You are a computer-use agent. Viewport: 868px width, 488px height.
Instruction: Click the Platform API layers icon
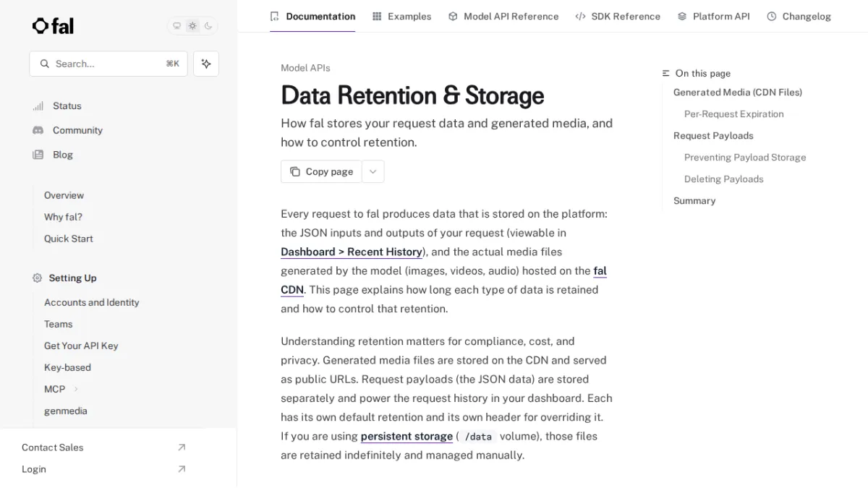682,16
